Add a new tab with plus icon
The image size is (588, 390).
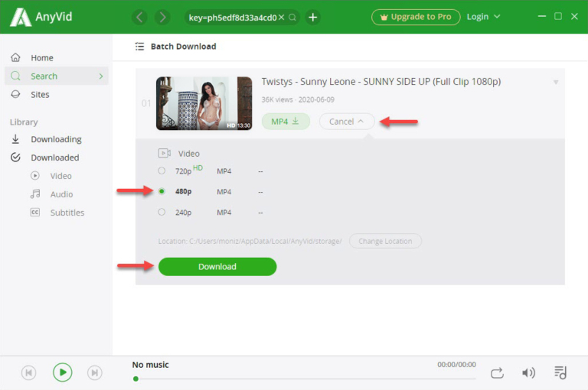312,18
